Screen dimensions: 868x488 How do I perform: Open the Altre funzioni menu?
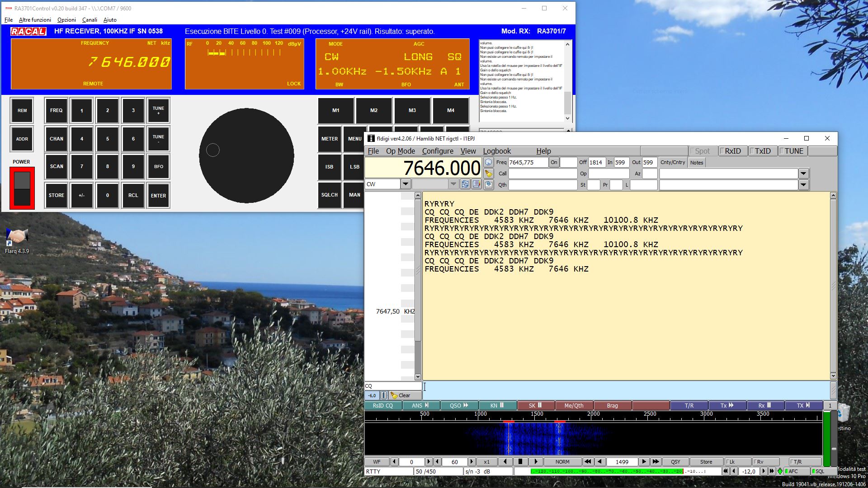coord(35,20)
